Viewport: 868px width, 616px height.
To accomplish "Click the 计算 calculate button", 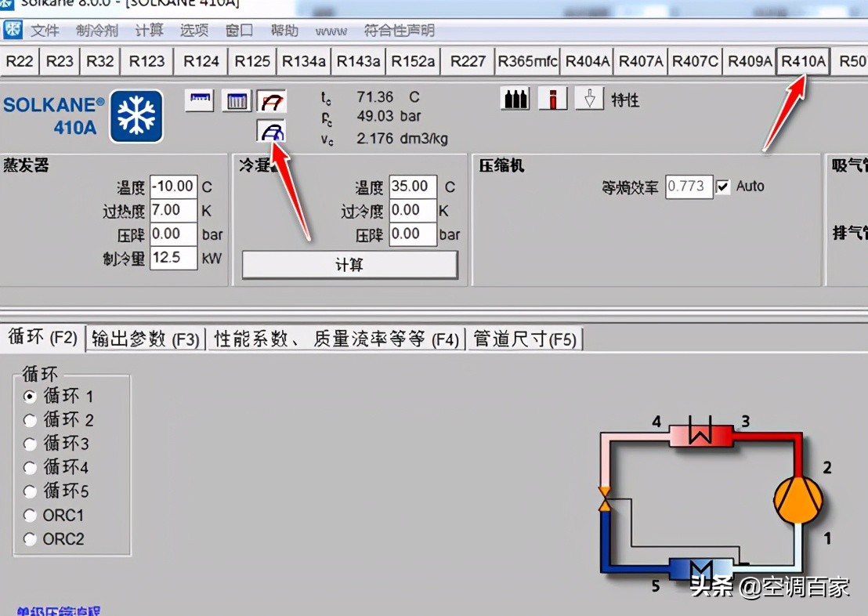I will click(350, 265).
